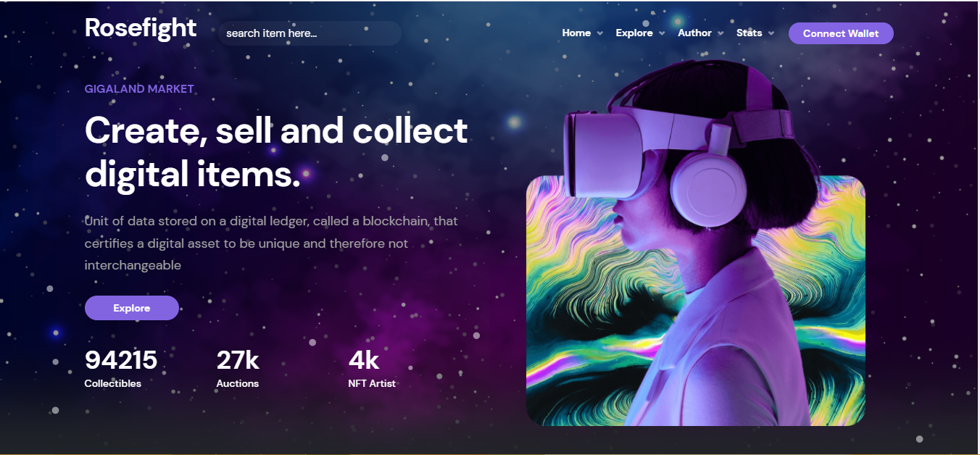The width and height of the screenshot is (980, 455).
Task: Click the 94215 Collectibles counter
Action: point(121,369)
